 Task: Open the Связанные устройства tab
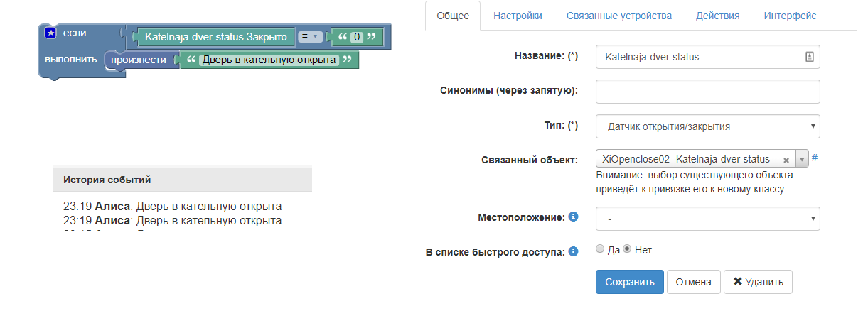618,16
